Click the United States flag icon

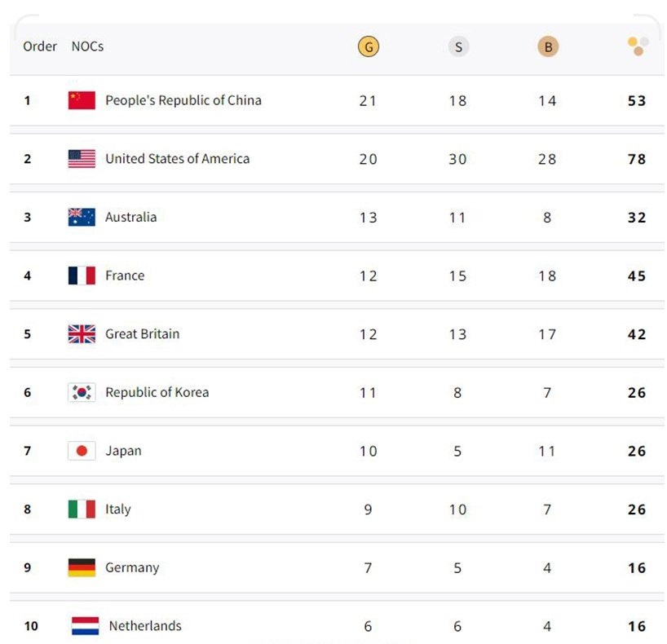pyautogui.click(x=82, y=159)
